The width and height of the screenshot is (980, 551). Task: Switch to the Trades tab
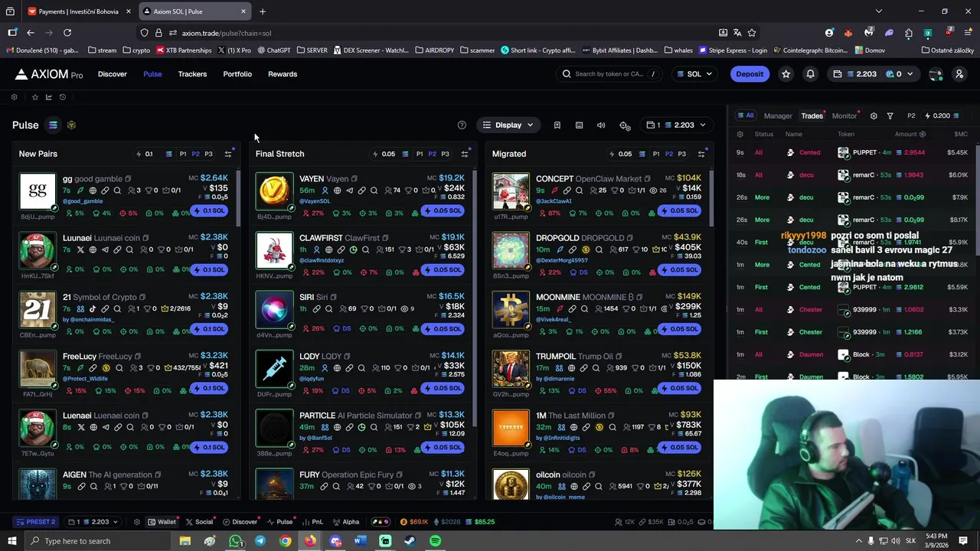pos(812,116)
